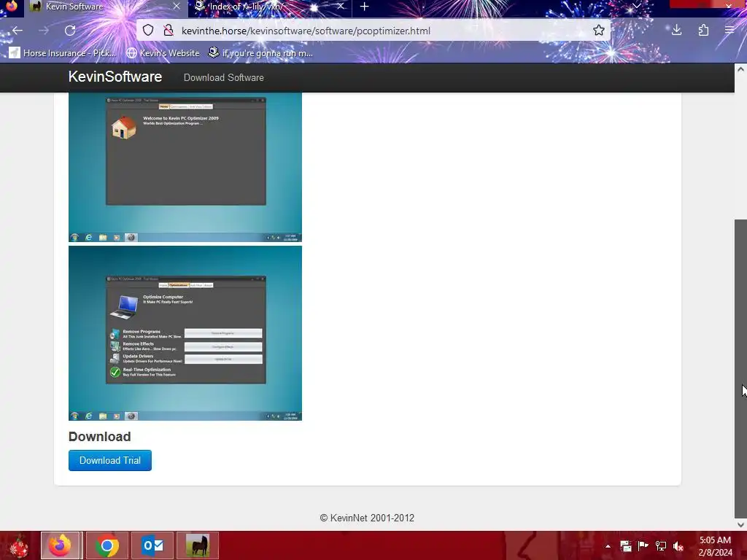Expand the list all tabs chevron

point(637,6)
